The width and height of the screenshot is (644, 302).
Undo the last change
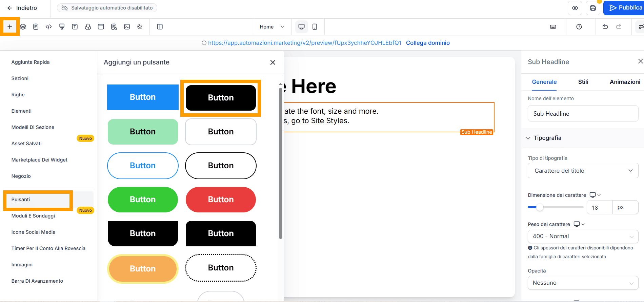click(x=605, y=26)
